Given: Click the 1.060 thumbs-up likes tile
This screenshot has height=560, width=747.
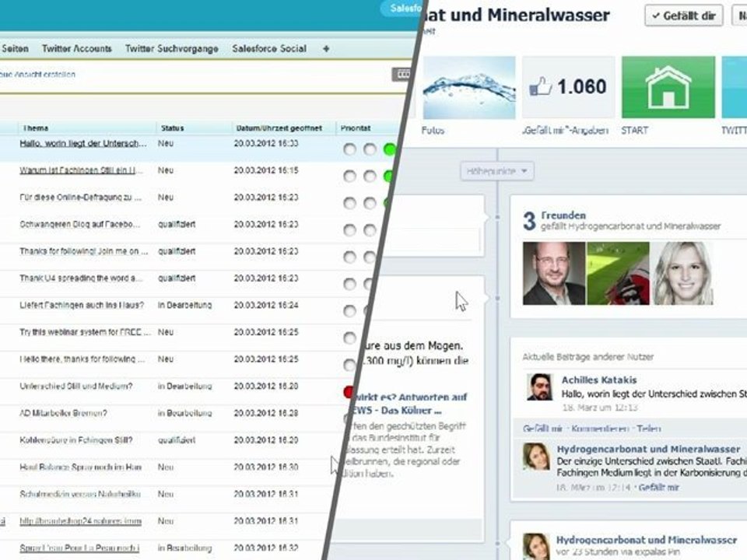Looking at the screenshot, I should pos(568,87).
